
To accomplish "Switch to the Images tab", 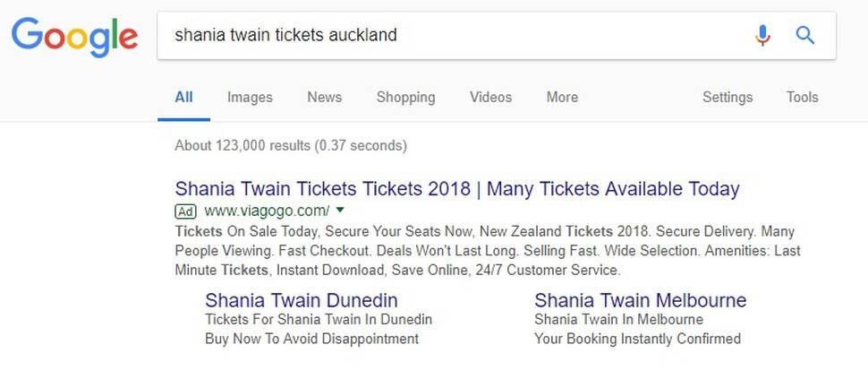I will click(250, 97).
